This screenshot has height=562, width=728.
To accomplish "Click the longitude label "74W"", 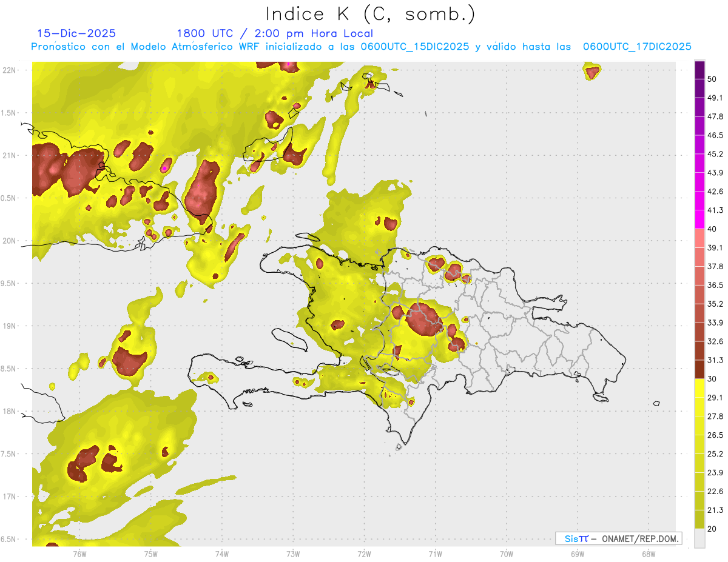I will pyautogui.click(x=222, y=554).
